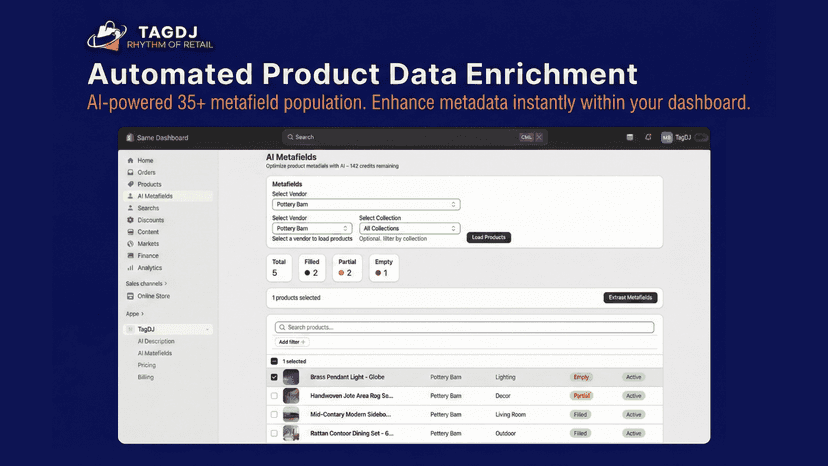Click the 'Decor' category cell
Viewport: 828px width, 466px height.
(x=503, y=396)
